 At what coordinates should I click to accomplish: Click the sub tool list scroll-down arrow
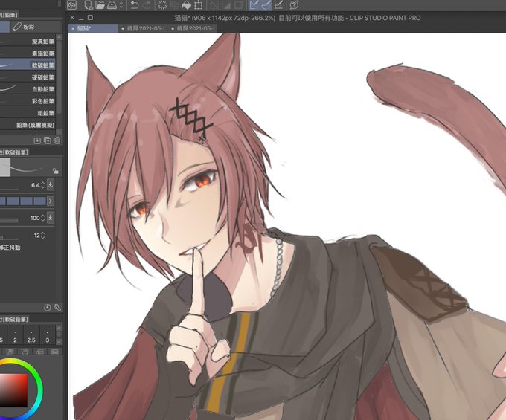59,132
